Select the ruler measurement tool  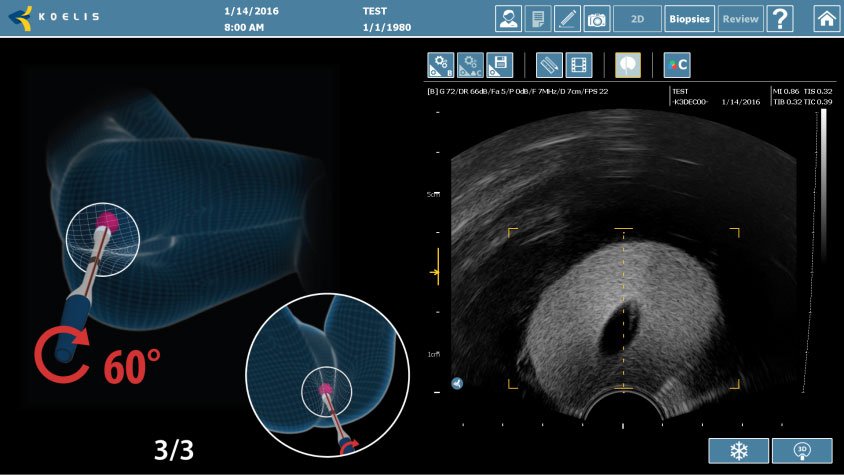click(x=549, y=65)
